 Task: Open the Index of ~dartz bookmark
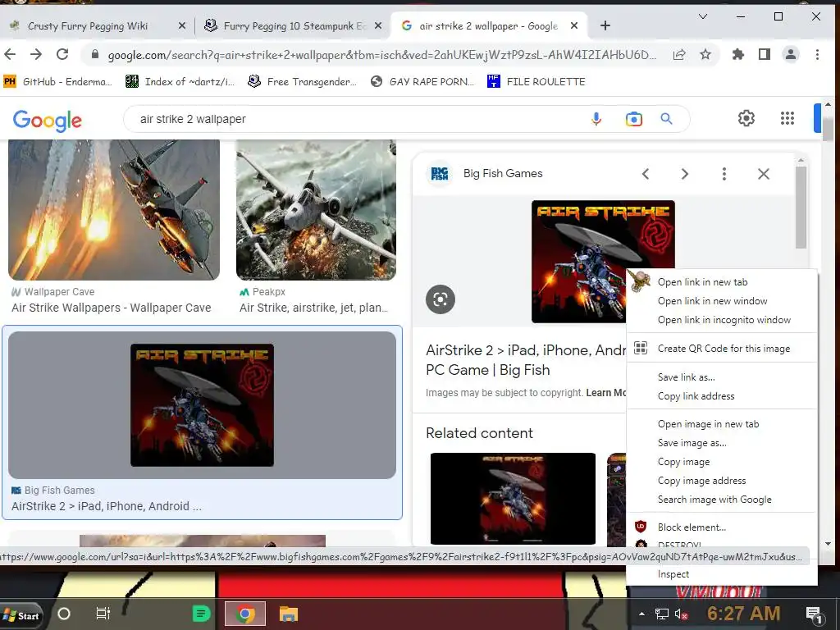[x=180, y=81]
